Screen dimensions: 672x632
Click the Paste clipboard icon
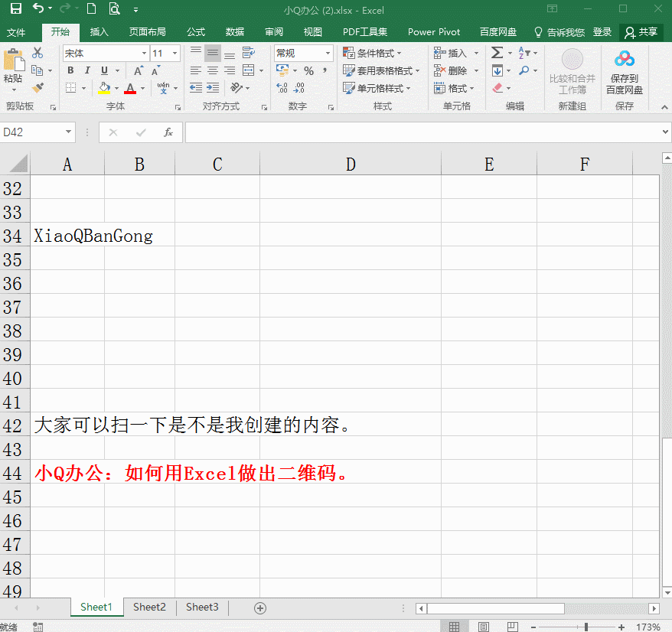[14, 60]
